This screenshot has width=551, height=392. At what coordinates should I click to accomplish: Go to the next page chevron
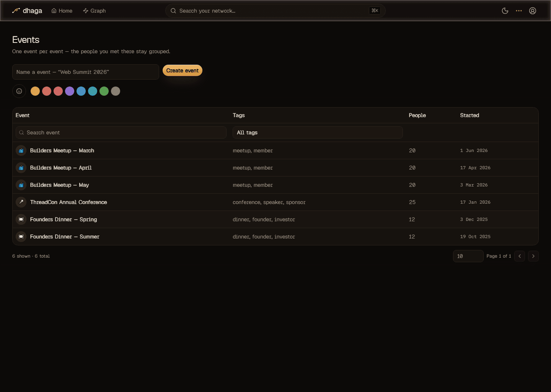click(533, 256)
